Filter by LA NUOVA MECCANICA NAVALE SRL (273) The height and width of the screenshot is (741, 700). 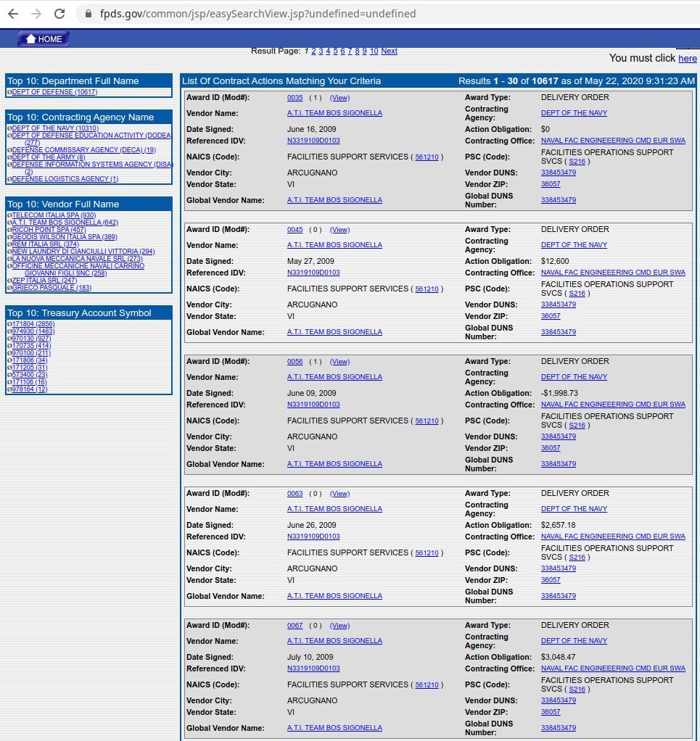pos(77,259)
